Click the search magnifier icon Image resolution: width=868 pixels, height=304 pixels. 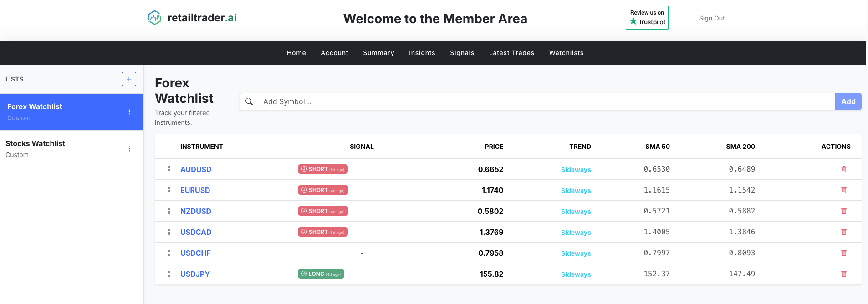(249, 101)
